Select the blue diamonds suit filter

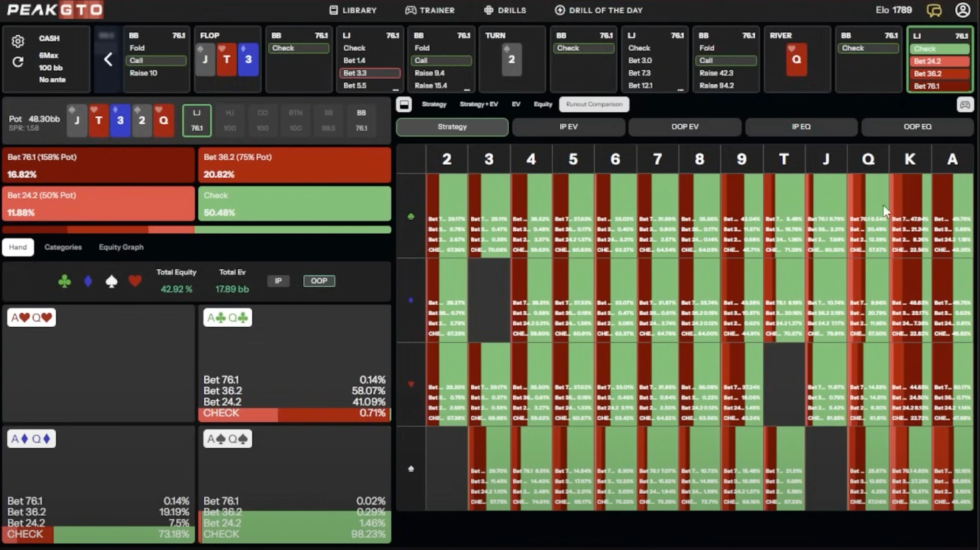point(88,281)
